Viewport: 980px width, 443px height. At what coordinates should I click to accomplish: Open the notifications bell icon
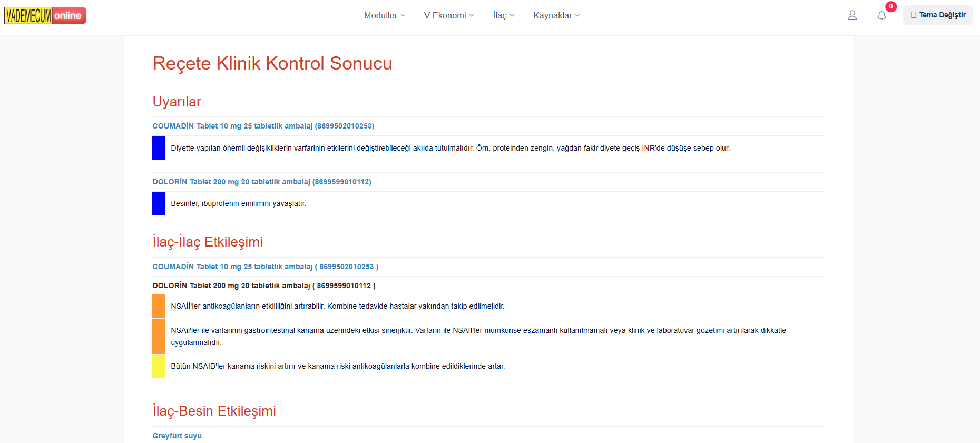coord(881,16)
